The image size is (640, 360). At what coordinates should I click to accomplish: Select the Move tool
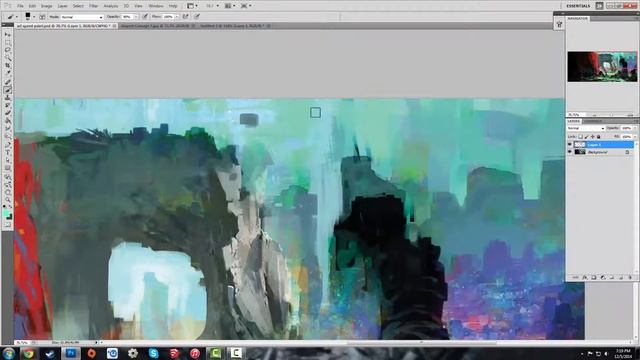coord(8,35)
